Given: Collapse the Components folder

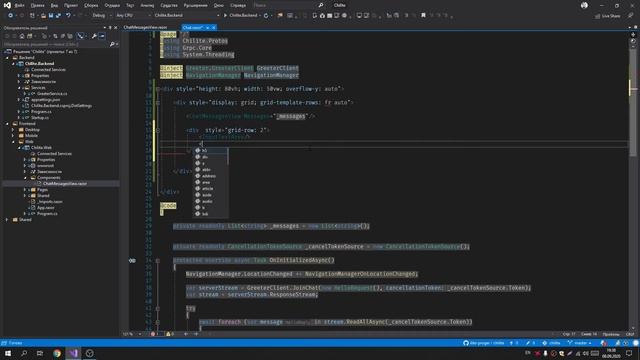Looking at the screenshot, I should 25,178.
